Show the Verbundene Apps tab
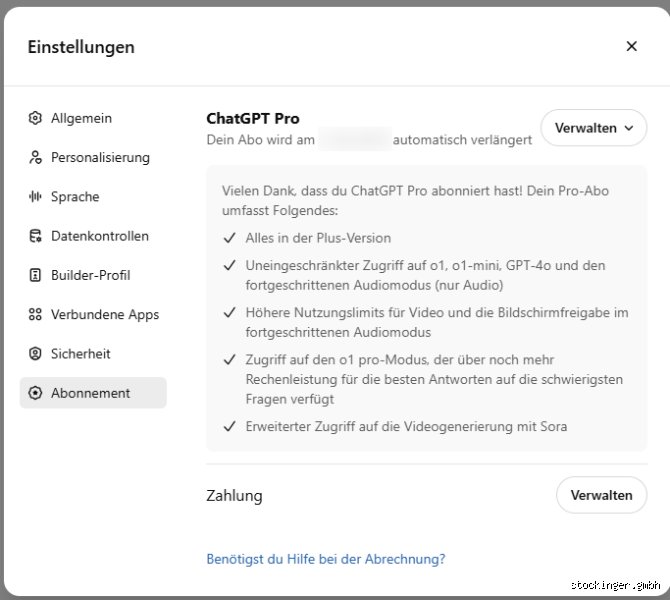The image size is (670, 600). pyautogui.click(x=93, y=315)
